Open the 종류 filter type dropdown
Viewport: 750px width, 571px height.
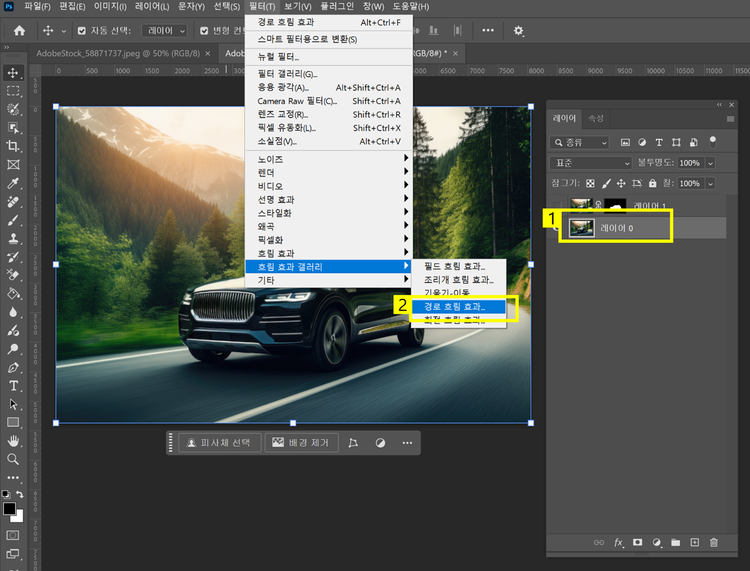pos(579,143)
